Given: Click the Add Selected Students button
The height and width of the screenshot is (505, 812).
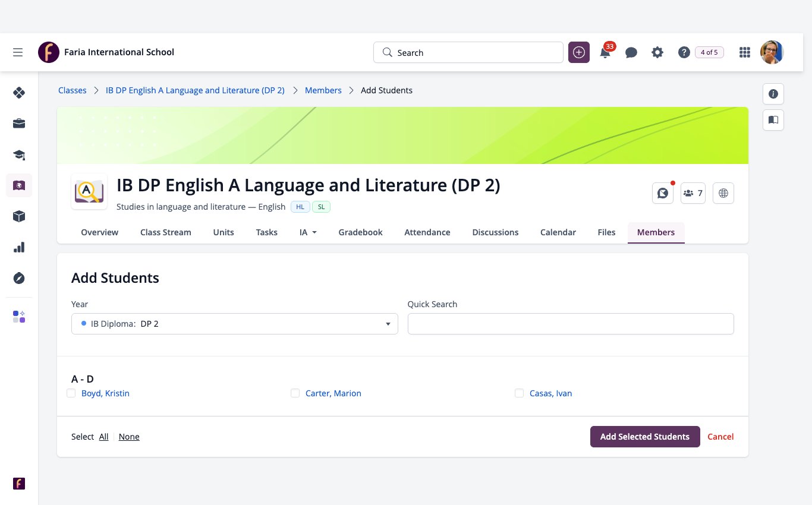Looking at the screenshot, I should coord(645,437).
